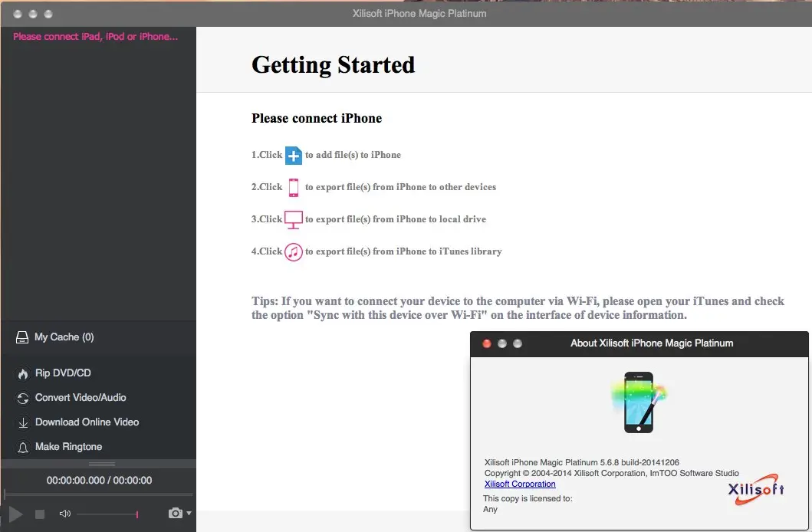
Task: Click the pink monitor export-to-local-drive icon
Action: click(x=294, y=219)
